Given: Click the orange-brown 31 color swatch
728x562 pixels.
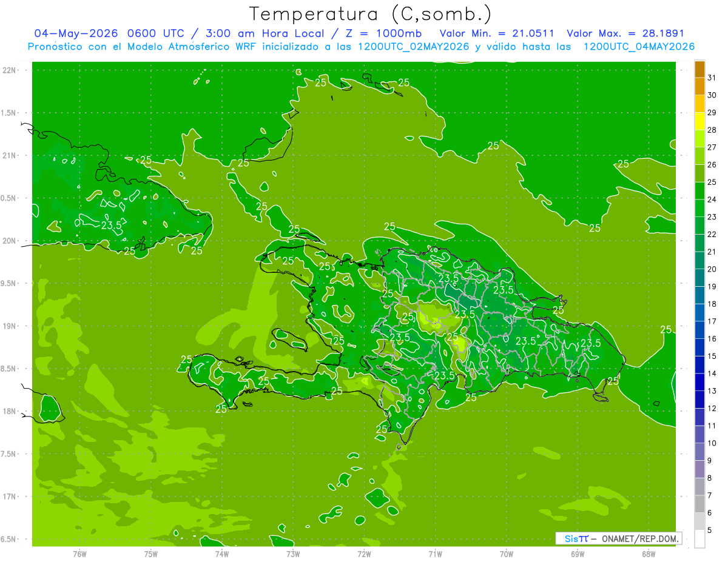Looking at the screenshot, I should tap(699, 69).
